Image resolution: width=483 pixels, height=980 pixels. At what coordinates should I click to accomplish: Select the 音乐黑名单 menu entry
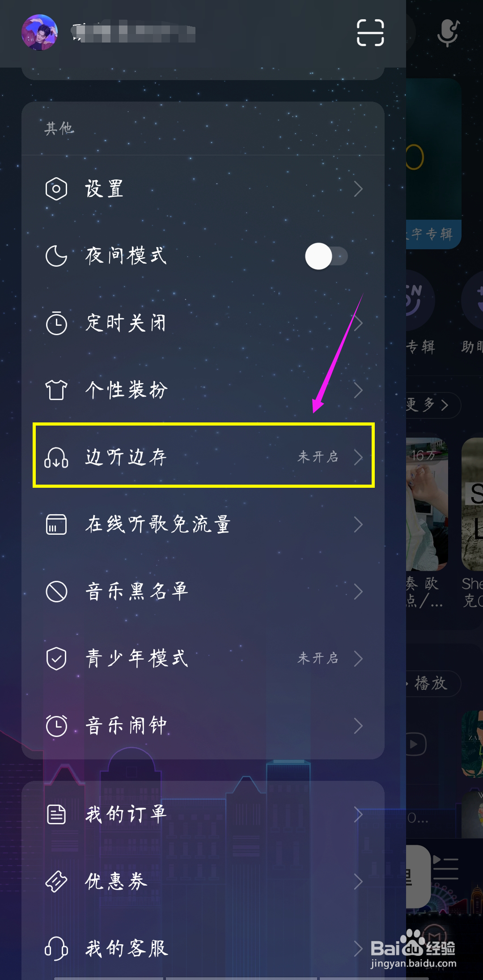(x=203, y=592)
